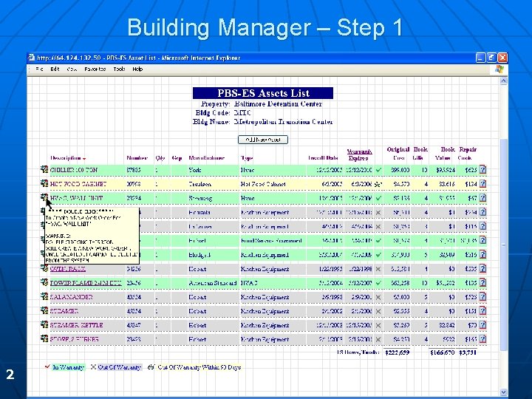Open help icon on American Standard row
The height and width of the screenshot is (399, 532).
pyautogui.click(x=482, y=282)
